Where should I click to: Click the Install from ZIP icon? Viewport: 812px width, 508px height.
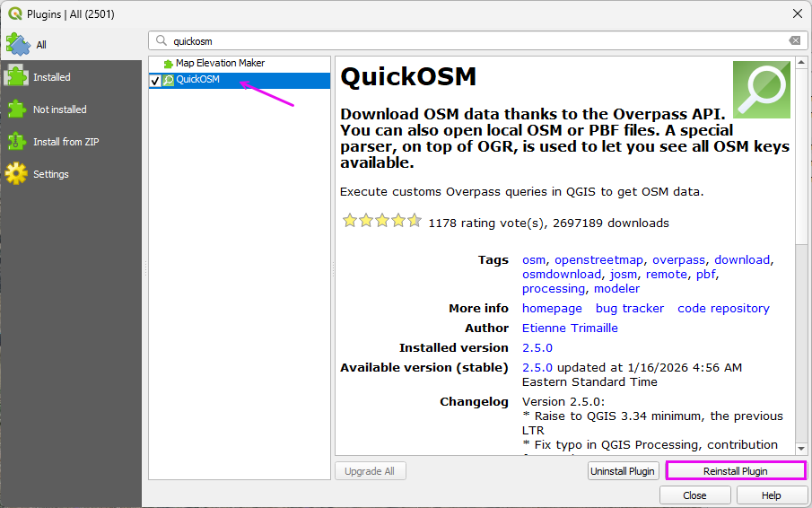tap(17, 142)
